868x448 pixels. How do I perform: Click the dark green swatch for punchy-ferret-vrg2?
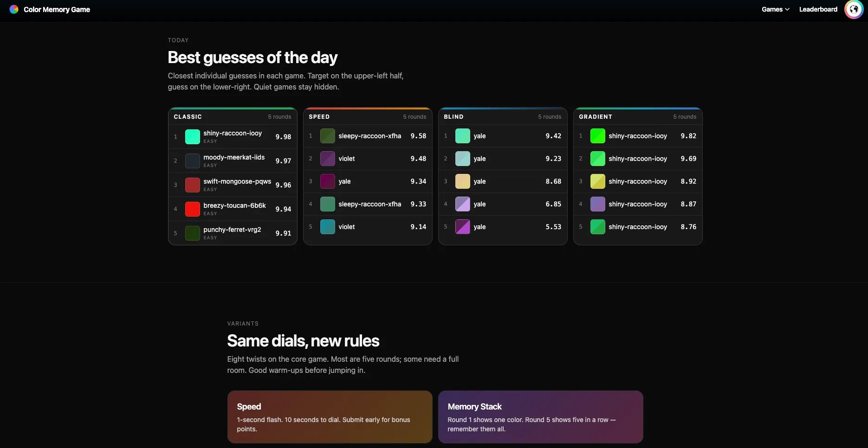pyautogui.click(x=193, y=233)
